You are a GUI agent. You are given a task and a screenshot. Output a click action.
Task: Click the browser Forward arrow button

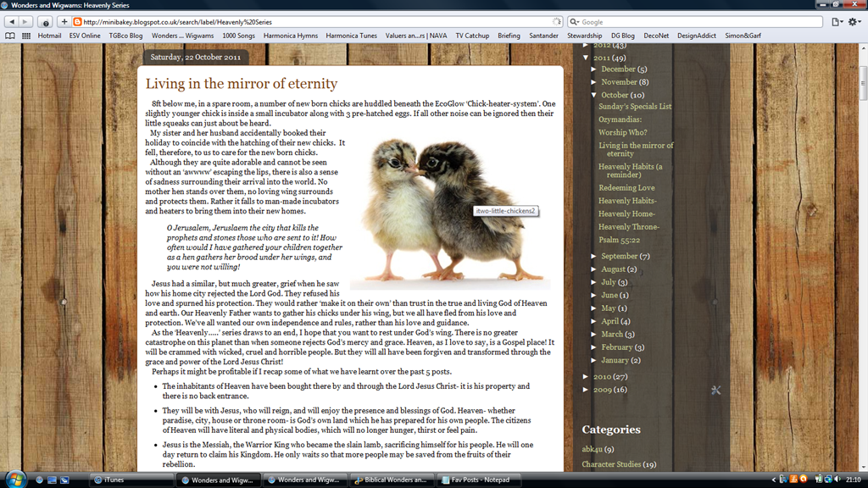click(25, 22)
